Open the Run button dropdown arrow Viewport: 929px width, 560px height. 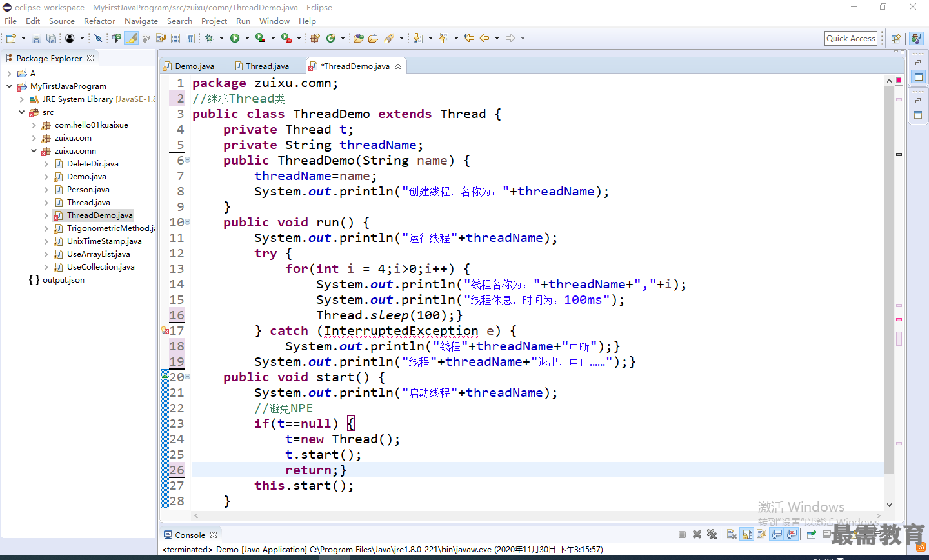(x=247, y=38)
